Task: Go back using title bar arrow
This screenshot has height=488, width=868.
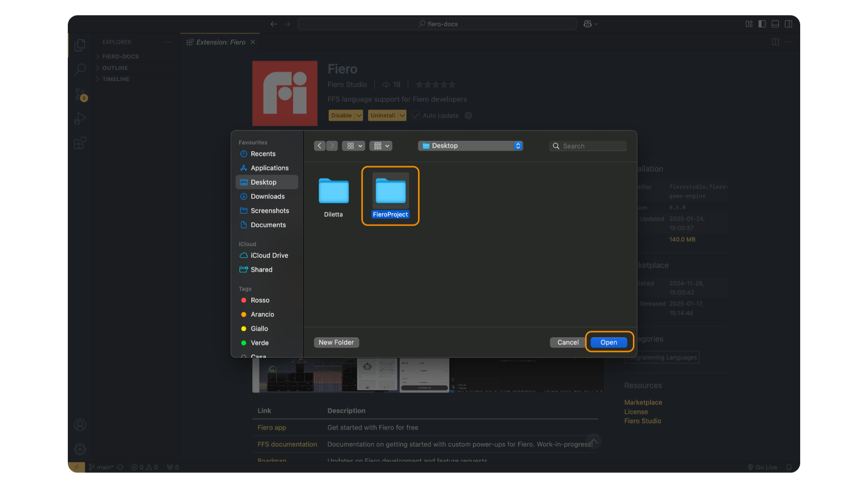Action: coord(274,24)
